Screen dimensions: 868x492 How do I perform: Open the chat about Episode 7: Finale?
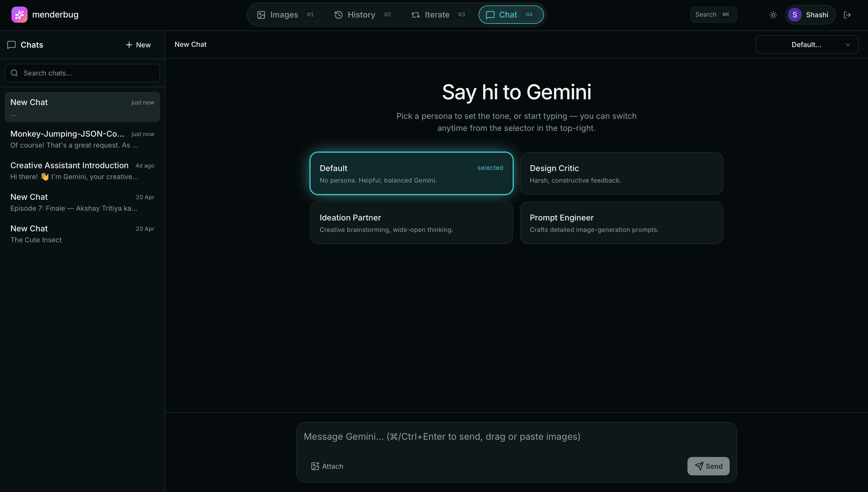tap(82, 202)
